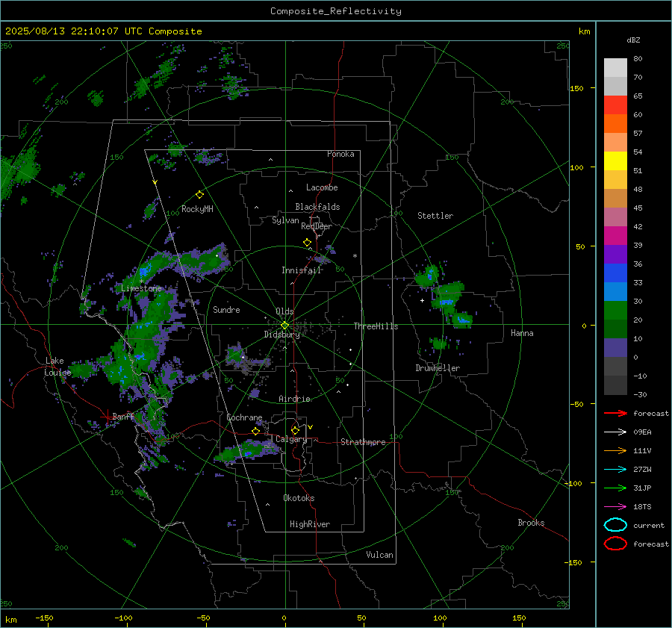The width and height of the screenshot is (672, 628).
Task: Click the storm cell southwest of Calgary
Action: tap(247, 451)
